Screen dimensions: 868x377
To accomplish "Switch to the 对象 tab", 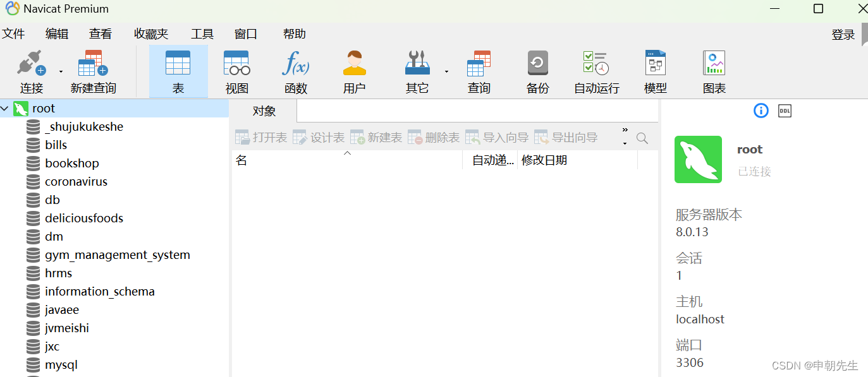I will pyautogui.click(x=264, y=111).
